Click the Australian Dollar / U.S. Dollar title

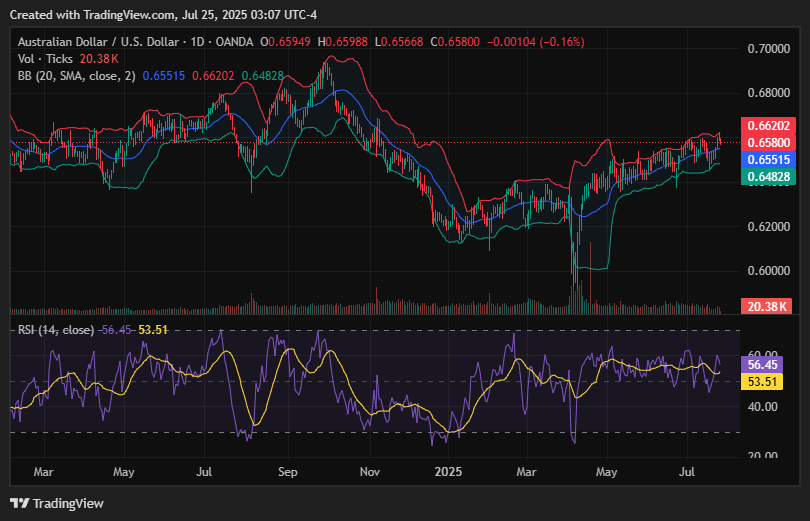[x=98, y=42]
